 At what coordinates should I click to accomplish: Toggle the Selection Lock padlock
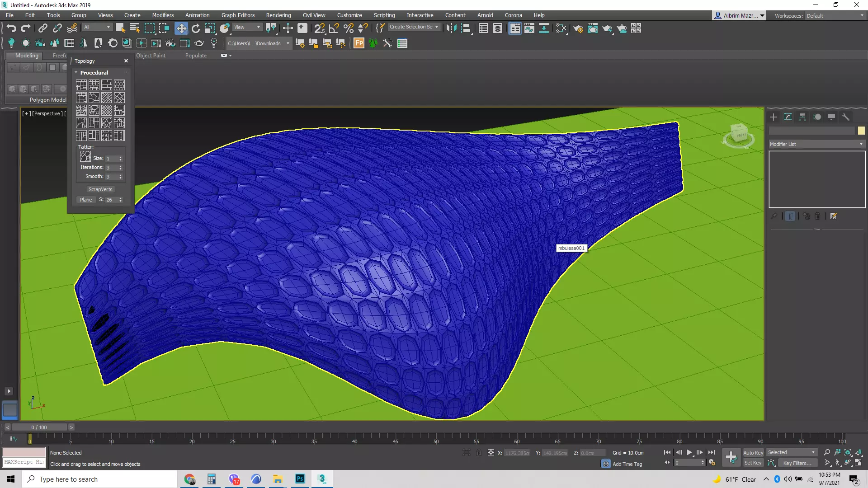coord(479,453)
